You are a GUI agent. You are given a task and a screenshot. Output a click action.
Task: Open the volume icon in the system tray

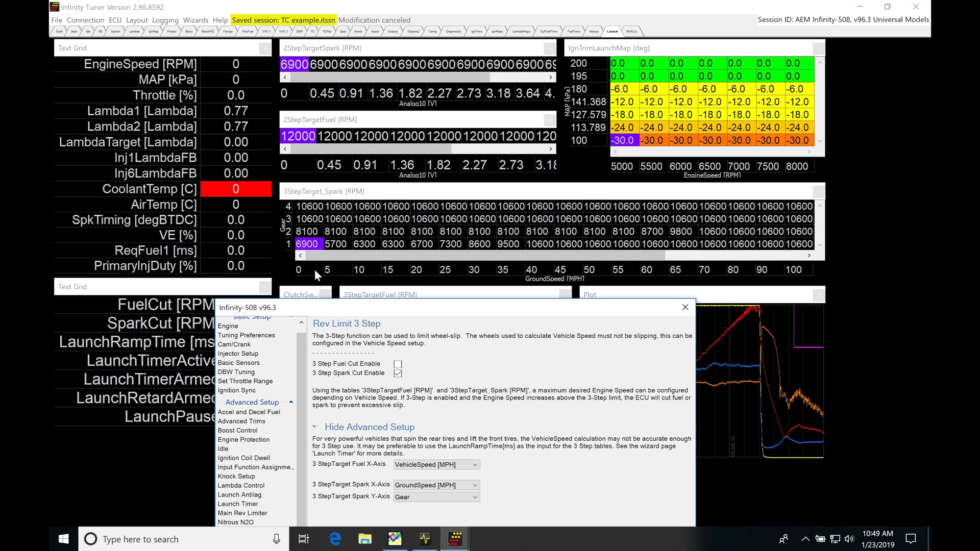849,539
